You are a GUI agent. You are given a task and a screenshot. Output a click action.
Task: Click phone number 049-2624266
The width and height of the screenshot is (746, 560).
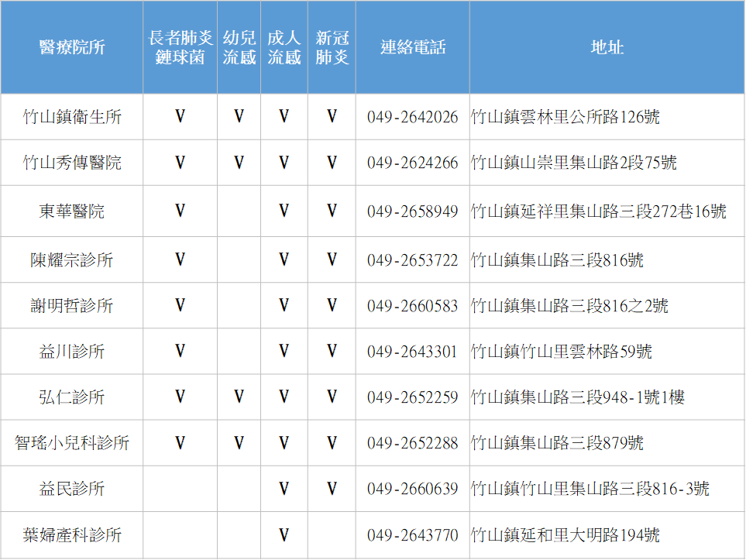point(412,163)
